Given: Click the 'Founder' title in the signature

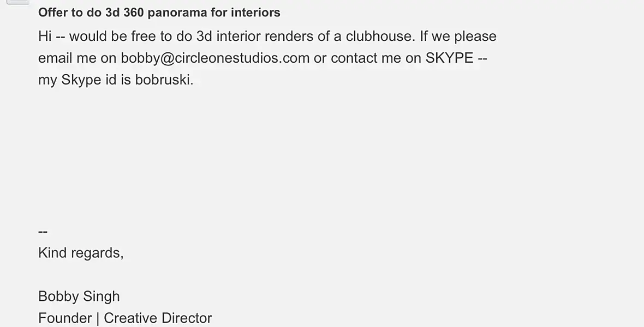Looking at the screenshot, I should pos(64,318).
